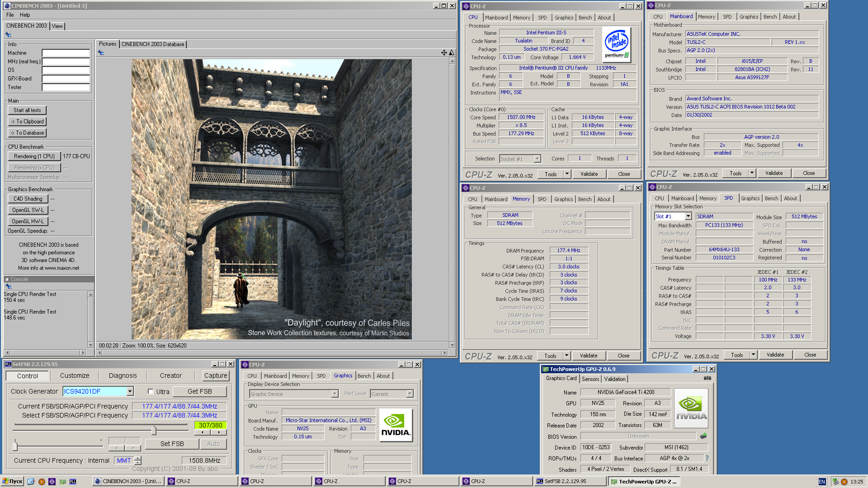Click the Validation tab in GPU-Z
The width and height of the screenshot is (868, 488).
pyautogui.click(x=615, y=379)
